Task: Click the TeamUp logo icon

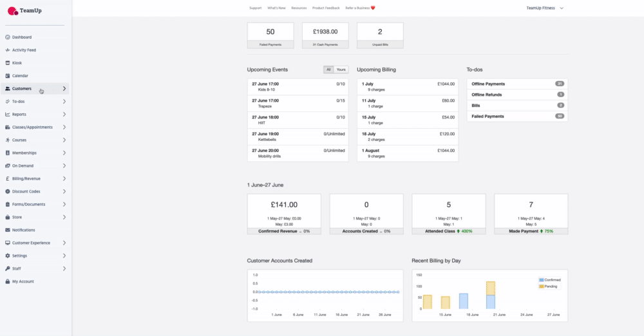Action: [12, 10]
